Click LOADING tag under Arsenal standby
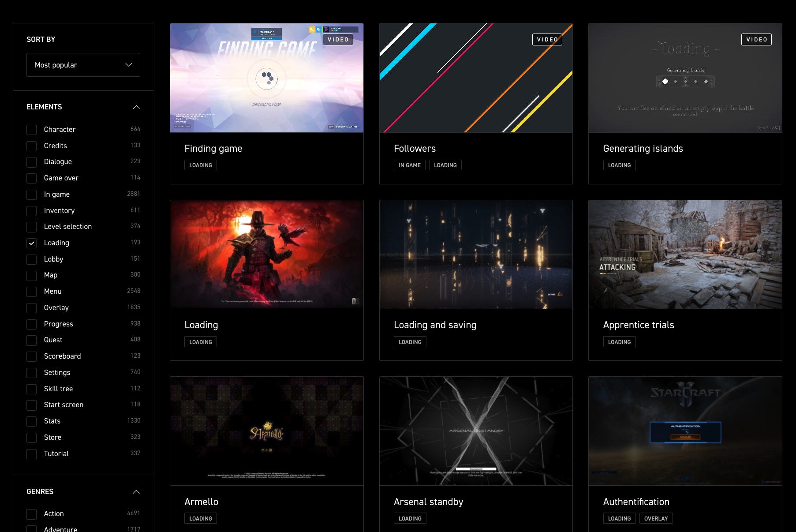796x532 pixels. 410,519
